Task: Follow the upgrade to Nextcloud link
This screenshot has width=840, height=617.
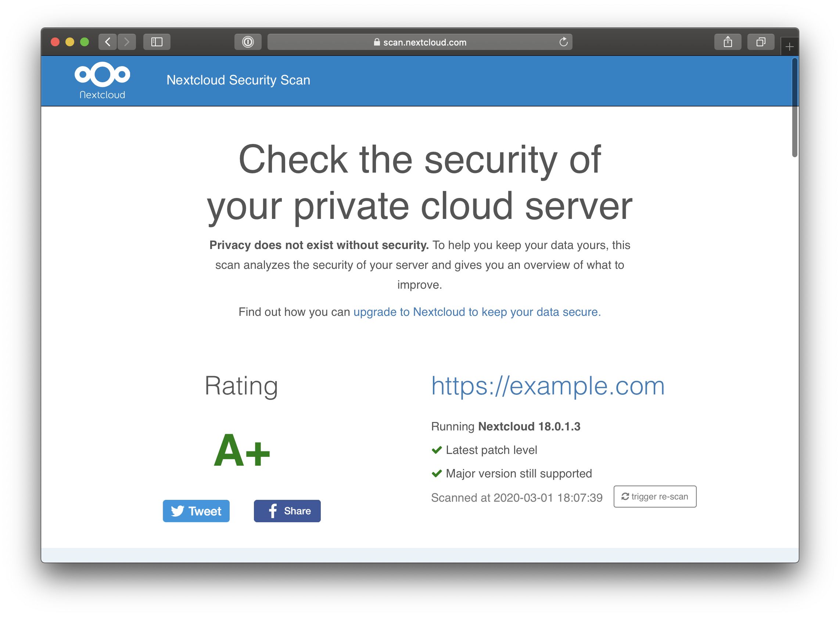Action: 477,312
